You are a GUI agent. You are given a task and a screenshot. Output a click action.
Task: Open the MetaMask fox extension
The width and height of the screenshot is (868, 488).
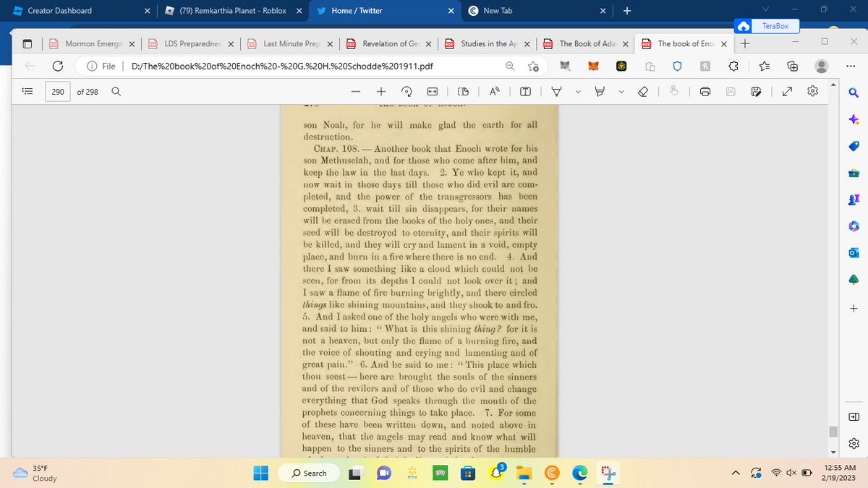[593, 67]
